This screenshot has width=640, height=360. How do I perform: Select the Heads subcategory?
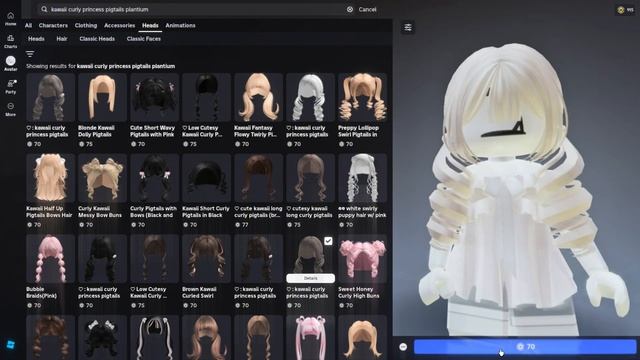(36, 39)
